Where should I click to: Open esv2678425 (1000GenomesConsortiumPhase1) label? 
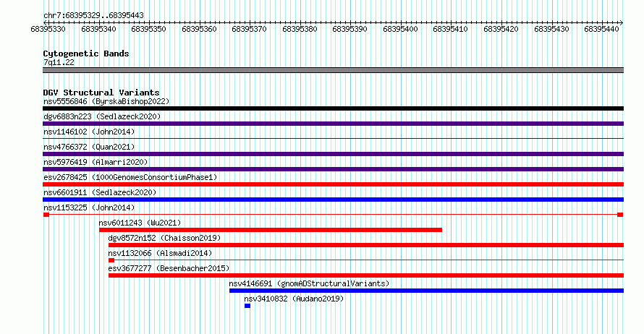coord(130,177)
